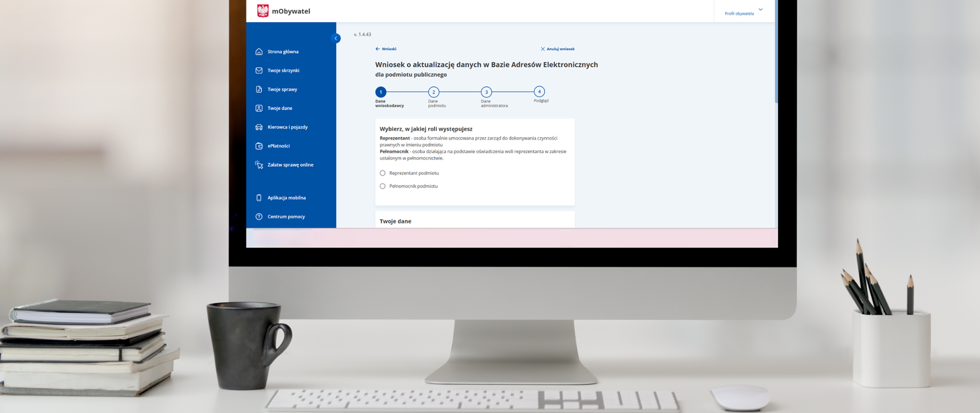This screenshot has height=413, width=980.
Task: Click the Kierowca i pojazdy car icon
Action: [259, 127]
